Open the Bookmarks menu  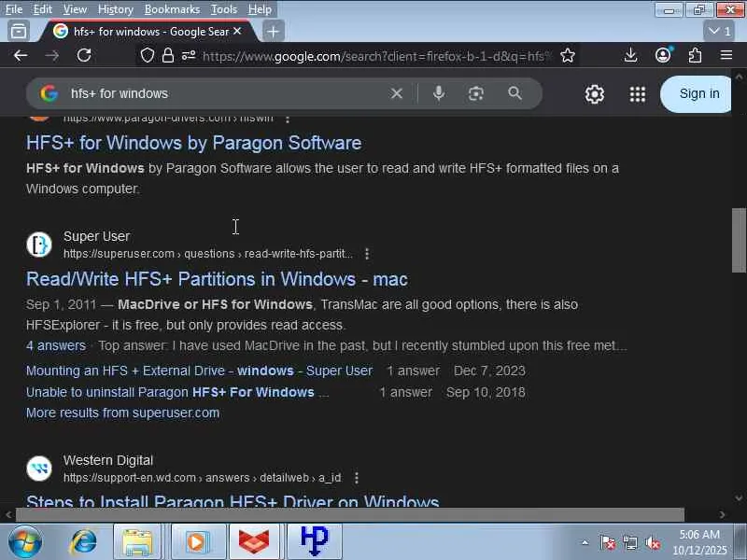(172, 9)
